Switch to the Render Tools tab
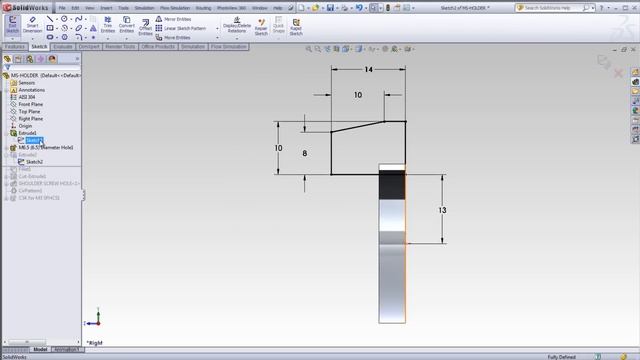This screenshot has width=640, height=360. pos(120,47)
